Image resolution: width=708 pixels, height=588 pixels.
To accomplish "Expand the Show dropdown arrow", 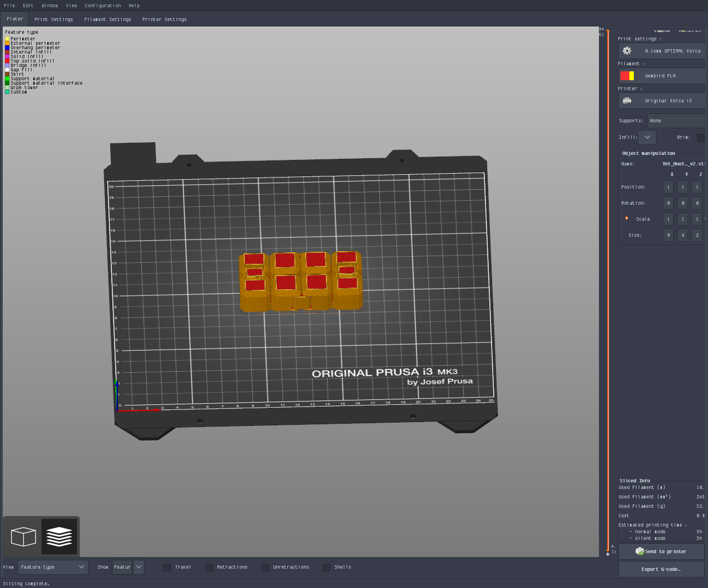I will 139,567.
